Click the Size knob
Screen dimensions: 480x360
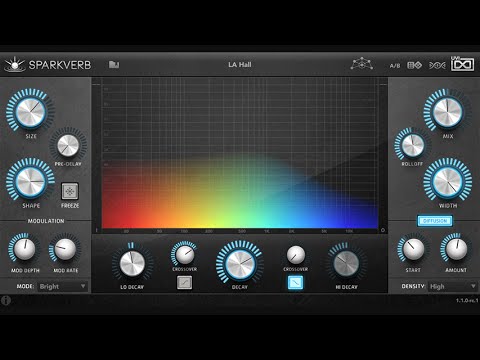click(30, 112)
